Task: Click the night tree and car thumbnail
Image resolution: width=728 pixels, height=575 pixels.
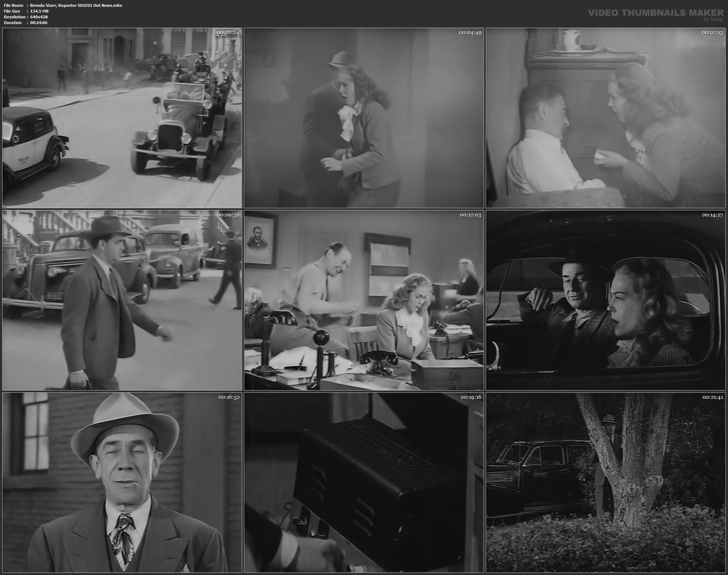Action: click(606, 483)
